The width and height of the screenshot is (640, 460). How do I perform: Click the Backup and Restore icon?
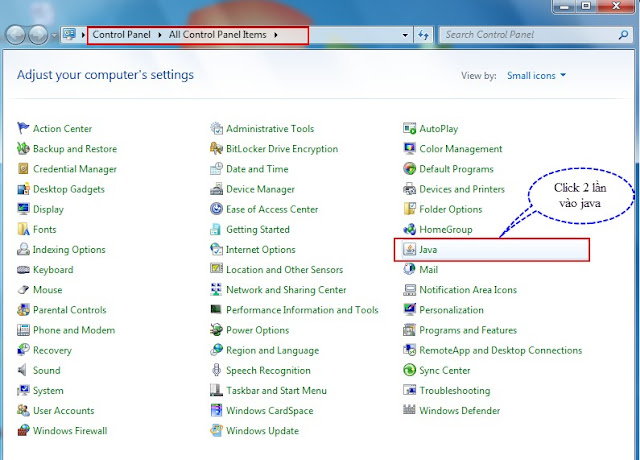[23, 149]
